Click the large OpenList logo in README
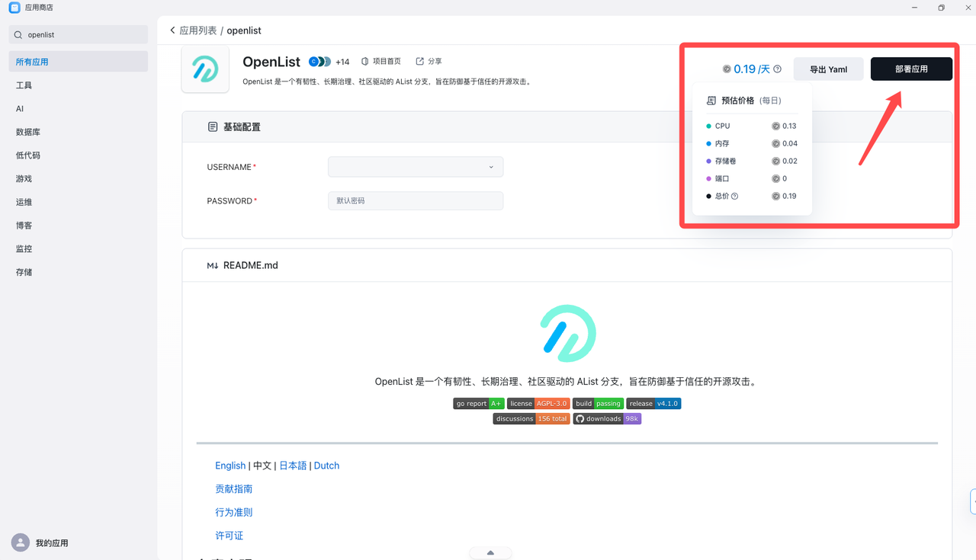976x560 pixels. point(568,333)
